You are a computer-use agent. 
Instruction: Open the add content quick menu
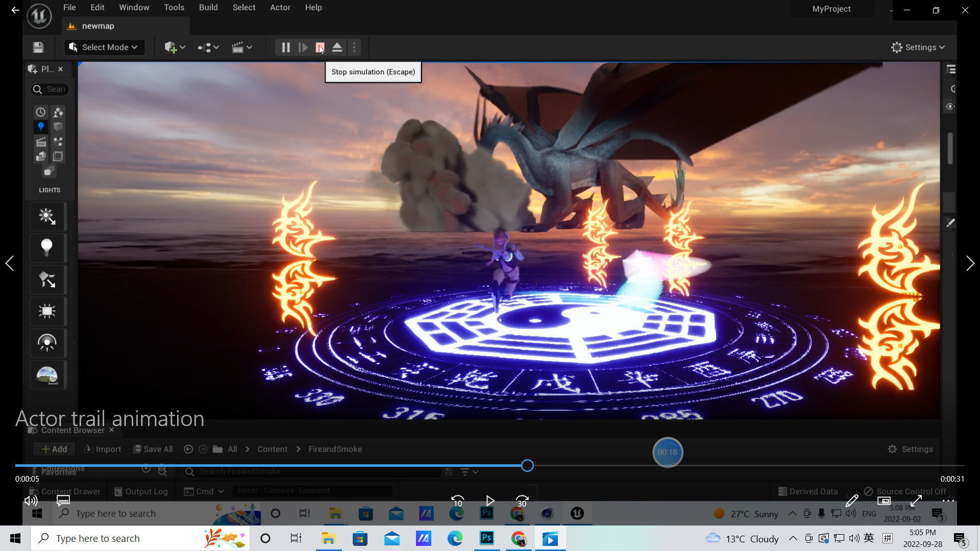pos(175,47)
